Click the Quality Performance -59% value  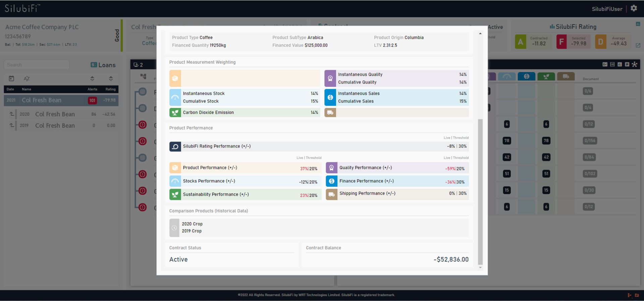(450, 169)
